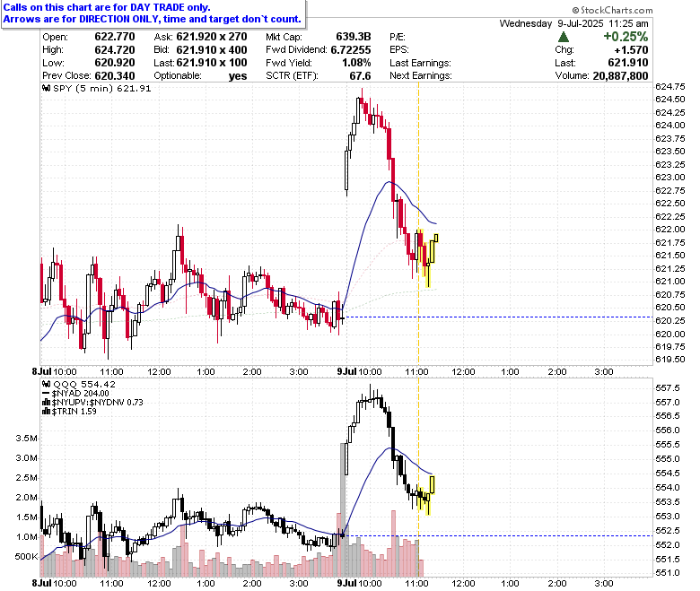The image size is (700, 591).
Task: Click the 9 Jul 10:00 label under SPY chart
Action: [359, 371]
